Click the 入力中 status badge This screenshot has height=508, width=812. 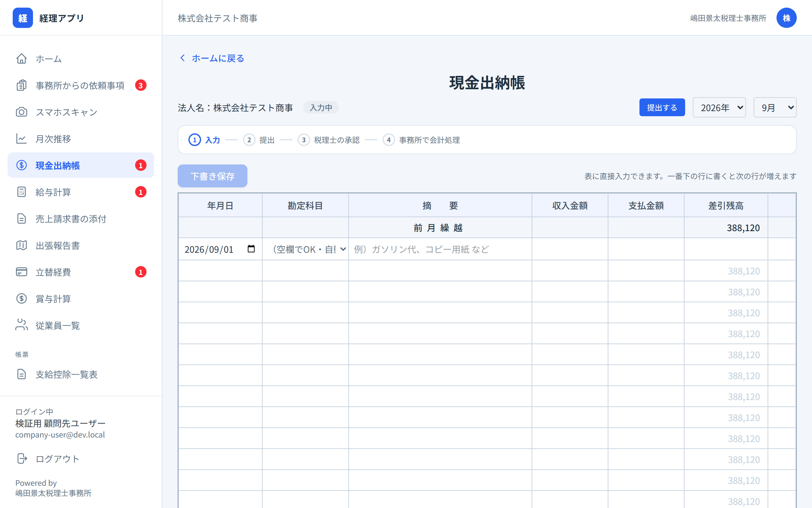click(321, 108)
